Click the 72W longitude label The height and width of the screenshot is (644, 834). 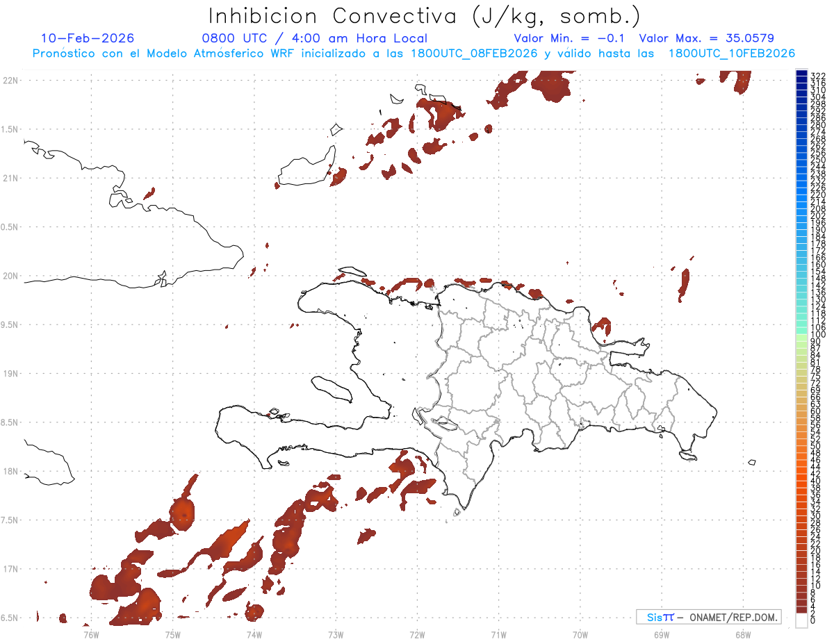point(418,634)
